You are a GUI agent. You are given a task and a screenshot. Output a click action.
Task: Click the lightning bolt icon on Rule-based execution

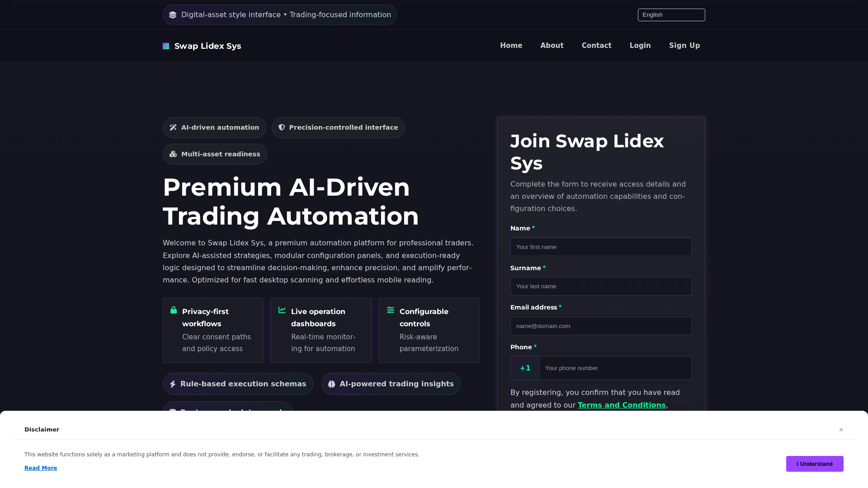tap(173, 384)
